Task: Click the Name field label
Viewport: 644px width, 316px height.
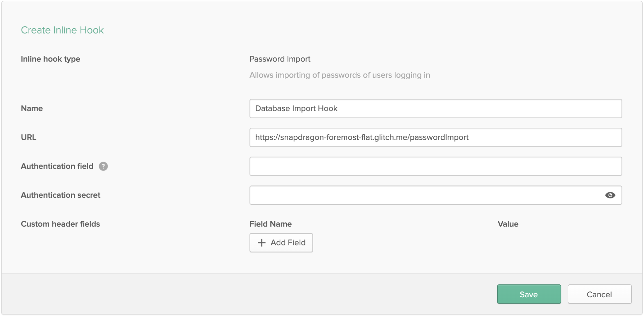Action: pyautogui.click(x=32, y=108)
